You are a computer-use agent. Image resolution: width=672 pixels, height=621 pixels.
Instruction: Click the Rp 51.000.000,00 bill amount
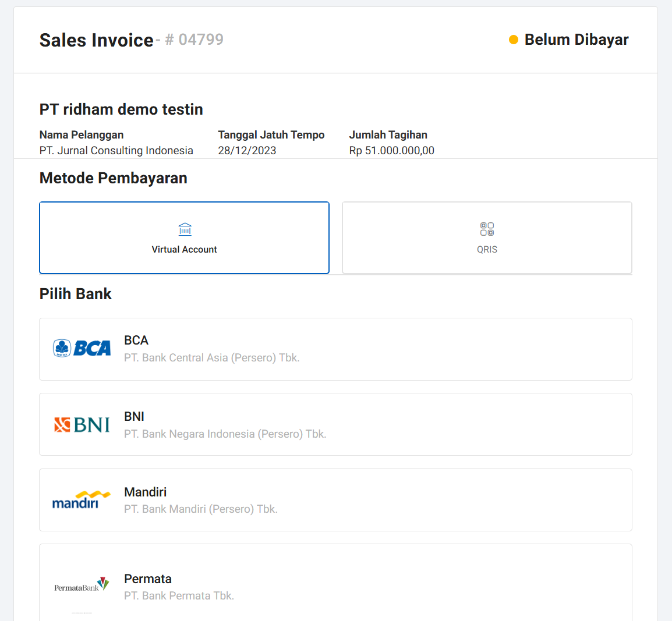[391, 151]
